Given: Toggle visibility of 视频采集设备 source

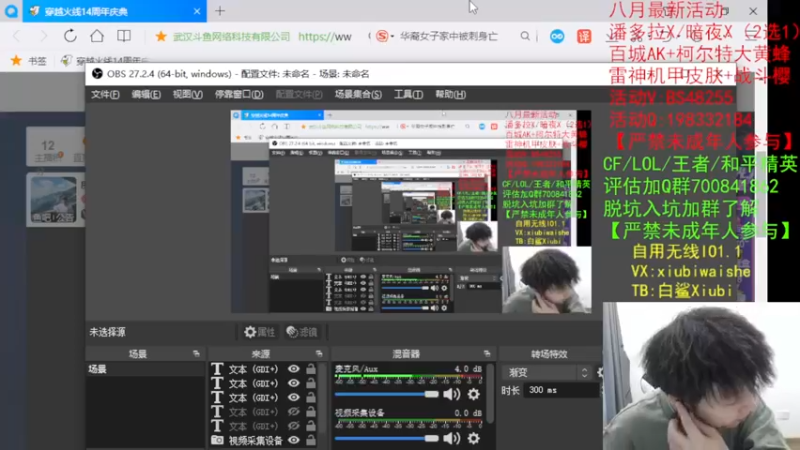Looking at the screenshot, I should [x=293, y=440].
